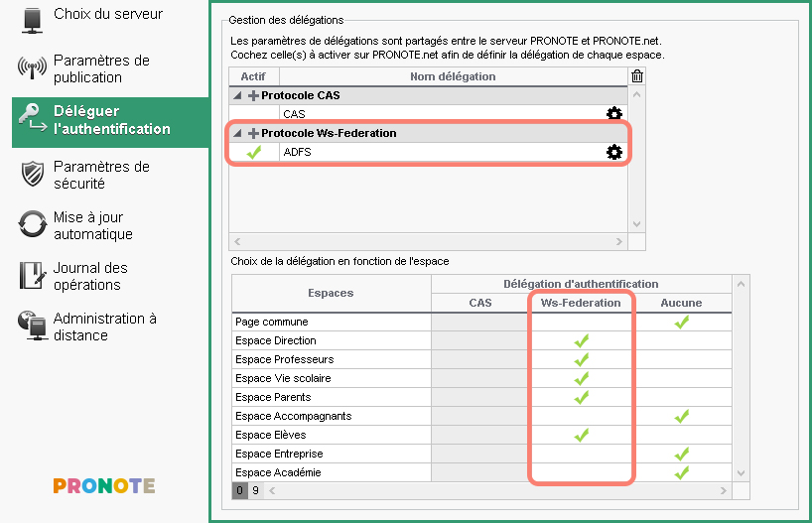This screenshot has height=523, width=812.
Task: Toggle Ws-Federation check for Espace Parents
Action: tap(581, 397)
